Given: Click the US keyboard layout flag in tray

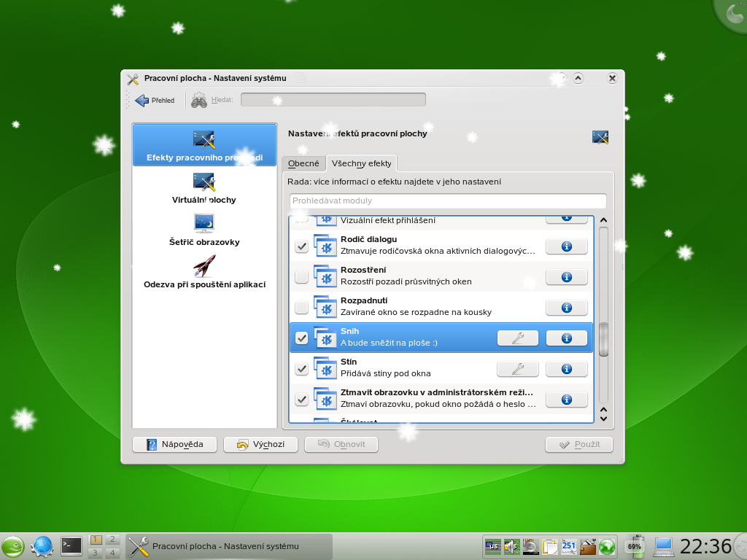Looking at the screenshot, I should [493, 547].
